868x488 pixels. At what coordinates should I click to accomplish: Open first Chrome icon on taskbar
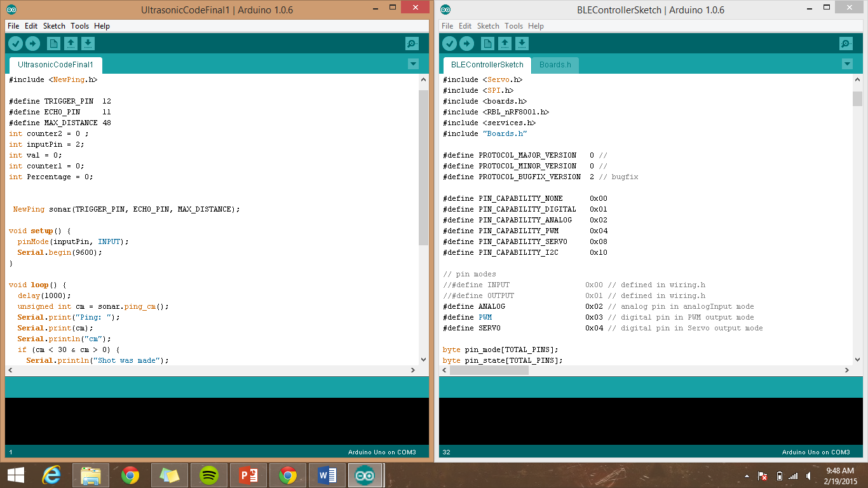click(x=130, y=475)
